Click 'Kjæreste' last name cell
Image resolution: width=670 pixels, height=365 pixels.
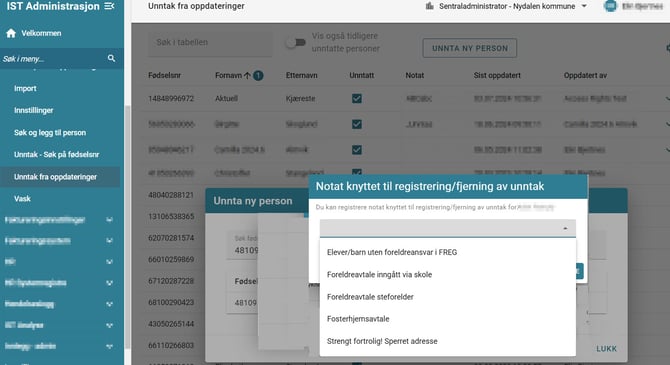click(x=300, y=99)
